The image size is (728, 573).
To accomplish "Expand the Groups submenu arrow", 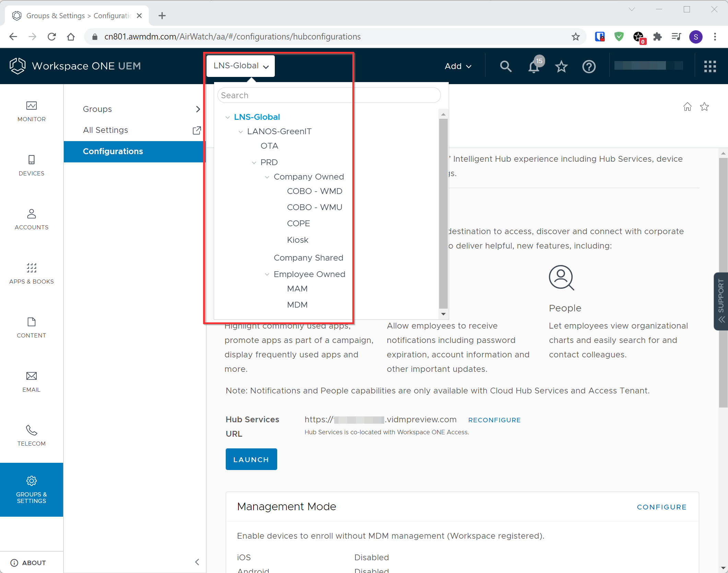I will click(x=198, y=109).
